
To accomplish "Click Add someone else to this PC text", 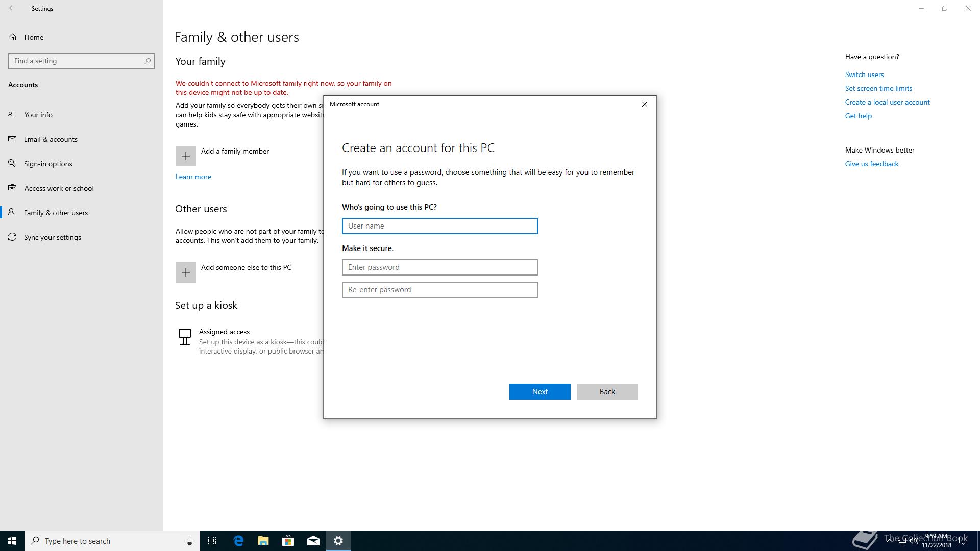I will pos(246,267).
